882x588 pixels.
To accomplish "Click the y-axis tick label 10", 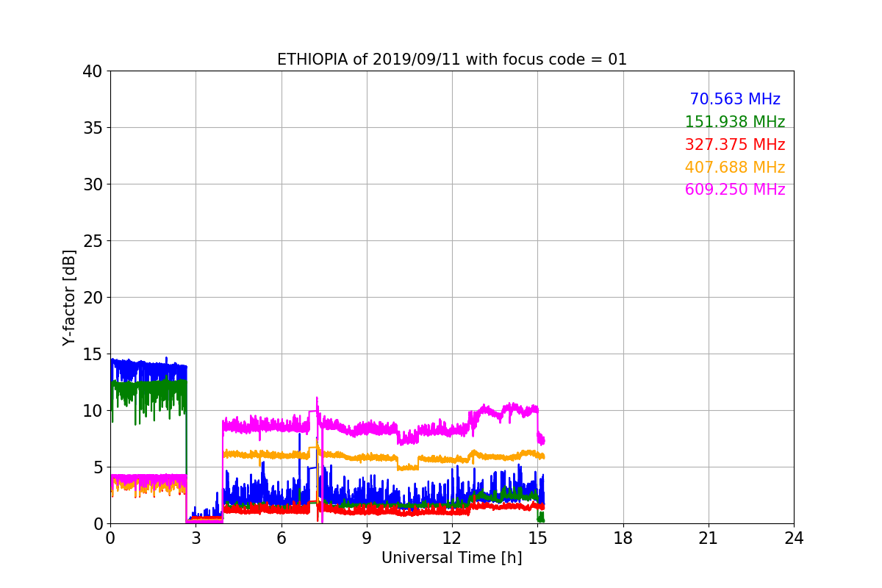I will pos(92,411).
